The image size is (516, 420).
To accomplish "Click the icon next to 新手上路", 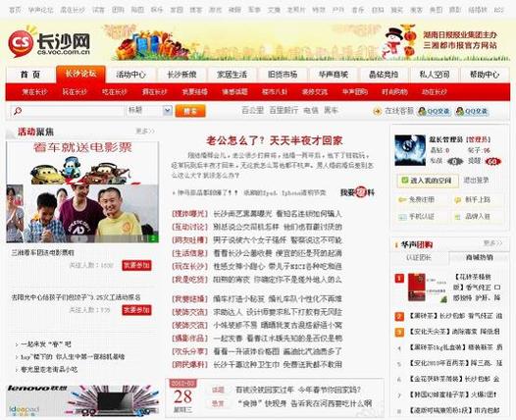I will click(457, 200).
